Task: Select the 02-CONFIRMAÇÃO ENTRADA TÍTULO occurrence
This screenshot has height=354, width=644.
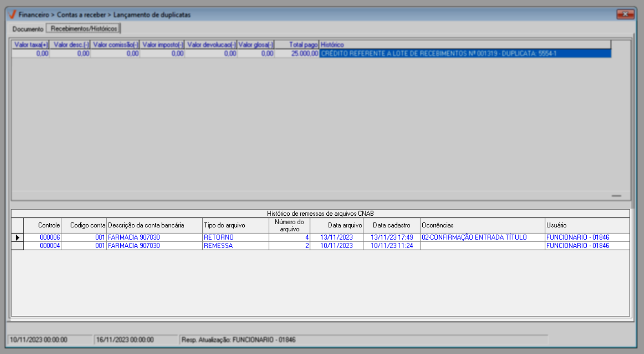Action: point(483,237)
